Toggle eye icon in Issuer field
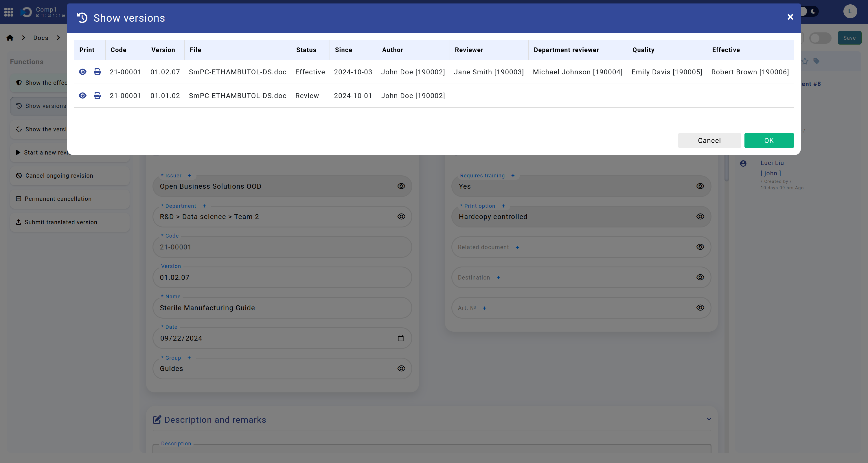 [x=401, y=186]
